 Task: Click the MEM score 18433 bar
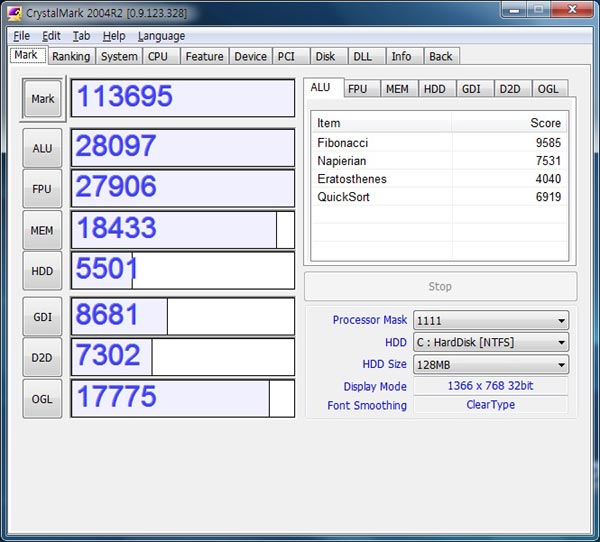(183, 230)
